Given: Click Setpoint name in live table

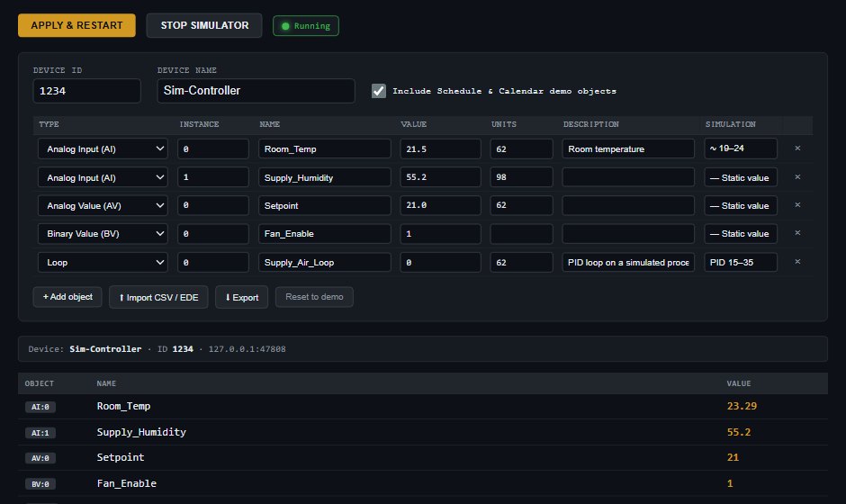Looking at the screenshot, I should [121, 457].
